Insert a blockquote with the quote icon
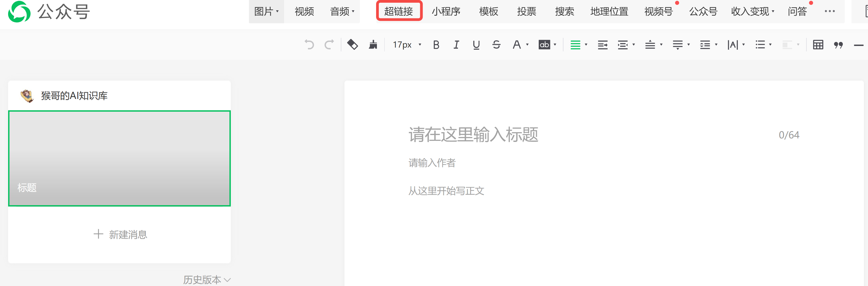 tap(838, 45)
